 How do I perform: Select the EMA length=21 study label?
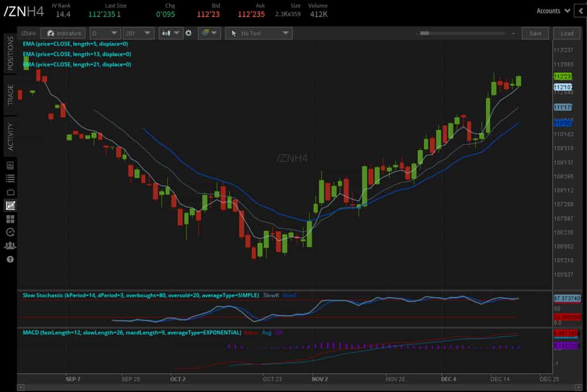77,65
